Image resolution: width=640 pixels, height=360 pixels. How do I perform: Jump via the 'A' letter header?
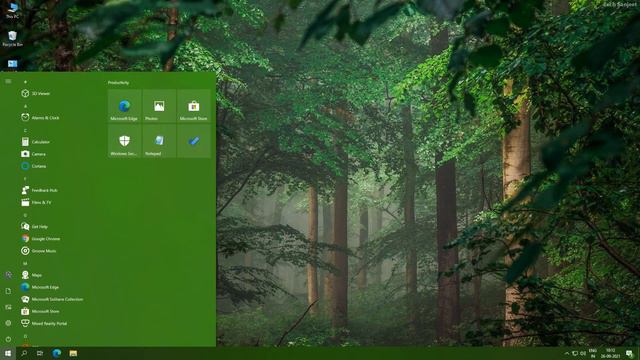[x=25, y=106]
